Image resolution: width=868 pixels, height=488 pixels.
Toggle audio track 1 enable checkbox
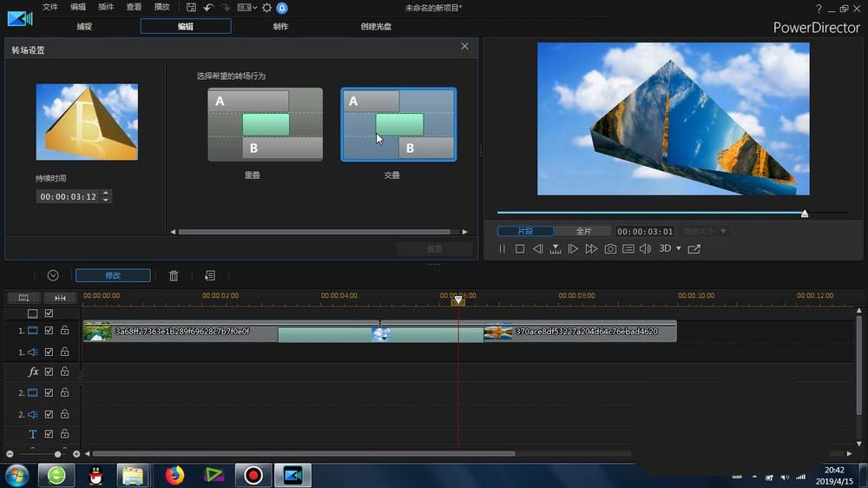tap(49, 352)
